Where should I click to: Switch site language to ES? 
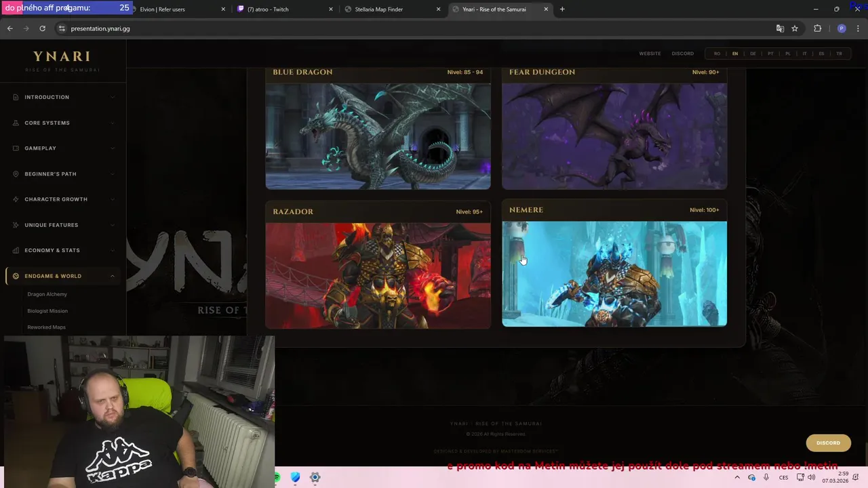[821, 54]
